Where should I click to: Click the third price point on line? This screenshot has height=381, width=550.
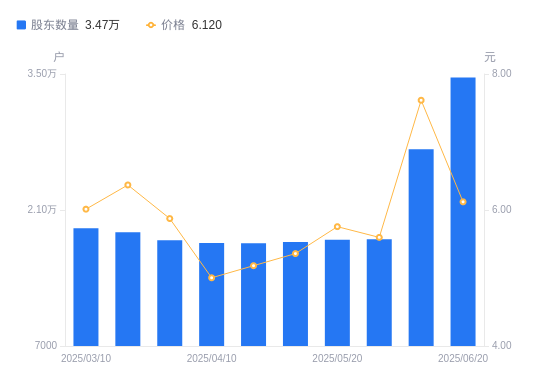[170, 219]
